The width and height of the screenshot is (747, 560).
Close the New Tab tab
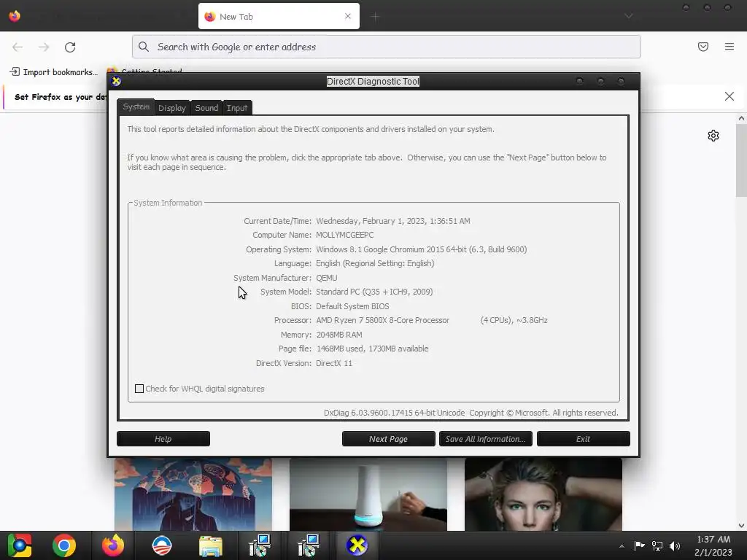(348, 16)
